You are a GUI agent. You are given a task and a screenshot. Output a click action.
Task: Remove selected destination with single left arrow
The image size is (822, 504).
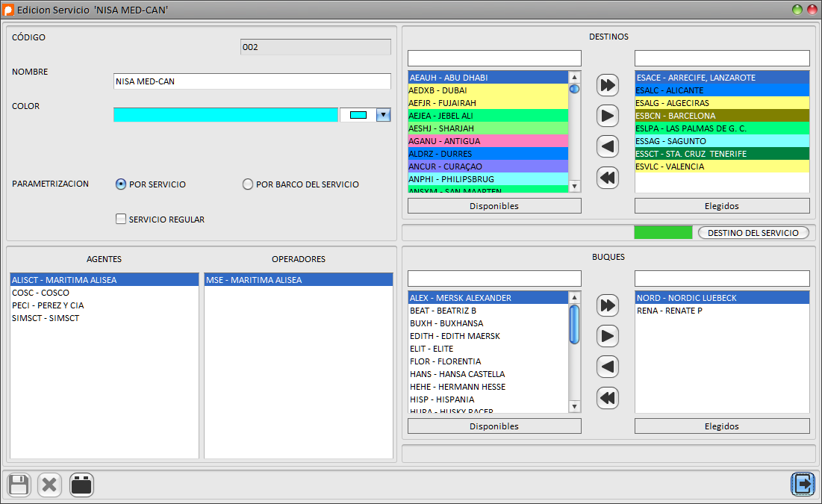[x=608, y=146]
